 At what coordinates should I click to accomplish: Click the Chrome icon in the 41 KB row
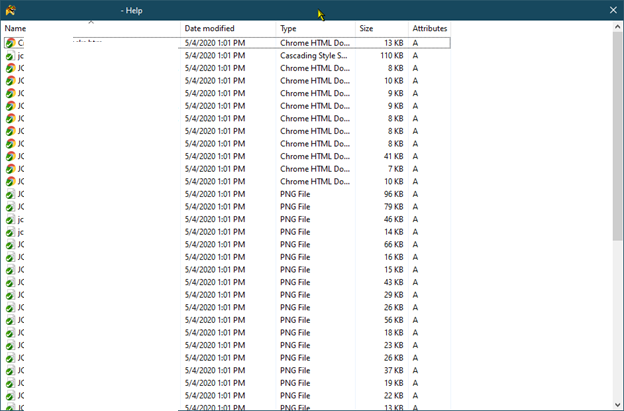click(x=11, y=156)
